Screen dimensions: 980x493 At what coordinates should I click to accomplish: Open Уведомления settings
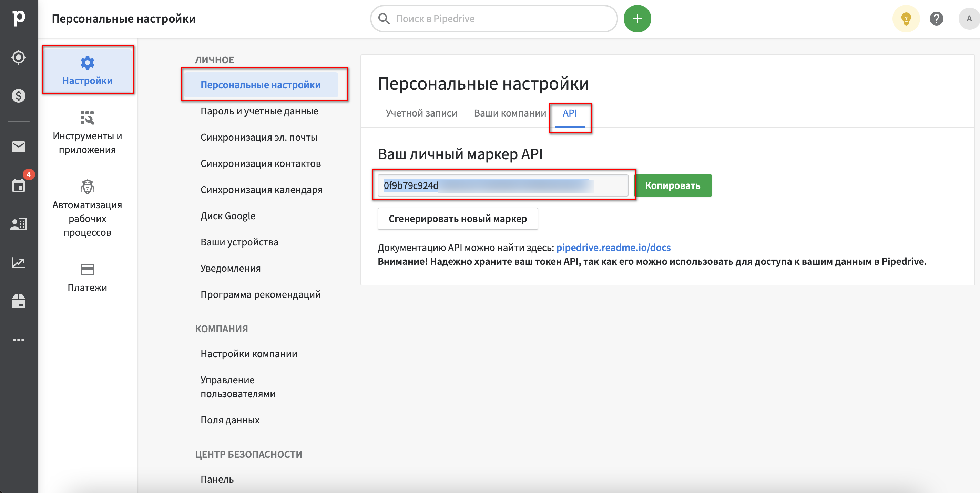(x=231, y=268)
